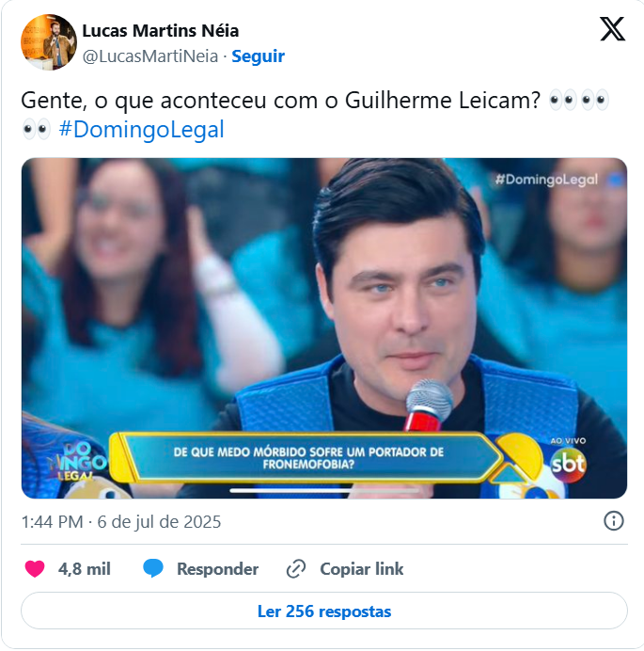Viewport: 644px width, 651px height.
Task: Follow the account via Seguir
Action: click(259, 56)
